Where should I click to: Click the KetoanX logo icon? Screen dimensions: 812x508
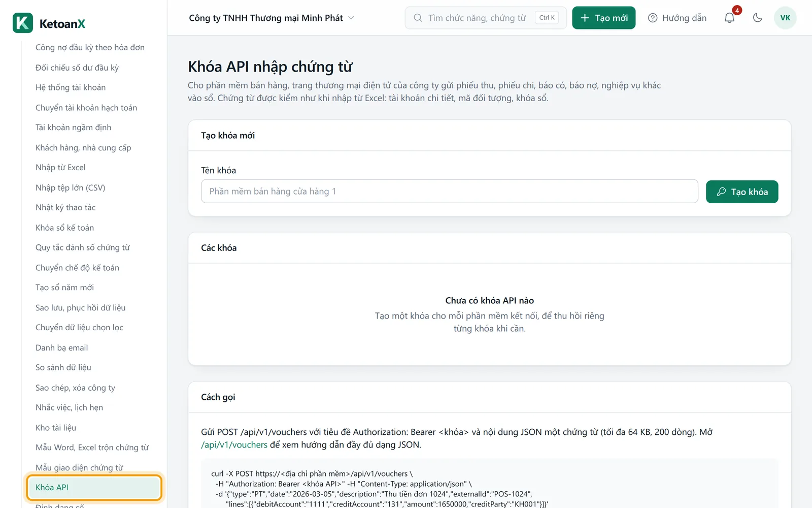[x=23, y=23]
